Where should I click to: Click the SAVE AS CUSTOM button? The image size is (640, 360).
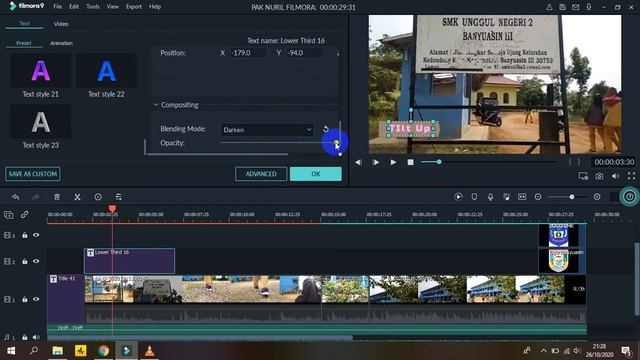33,174
